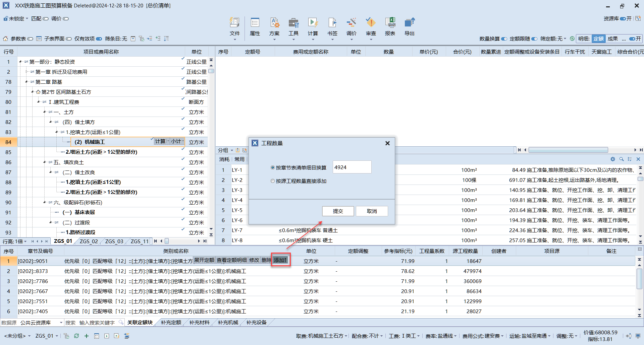This screenshot has width=644, height=345.
Task: Collapse the 第二章 路基 tree node
Action: coord(26,82)
